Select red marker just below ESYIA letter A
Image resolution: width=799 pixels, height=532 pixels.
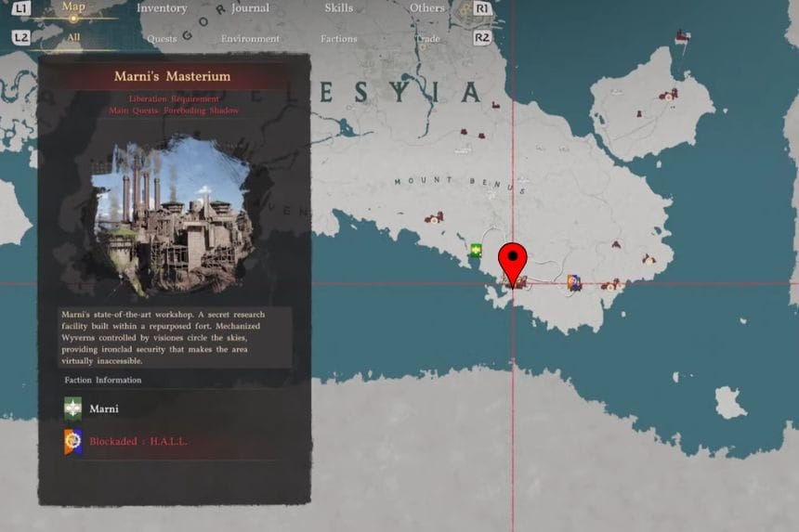(x=495, y=105)
